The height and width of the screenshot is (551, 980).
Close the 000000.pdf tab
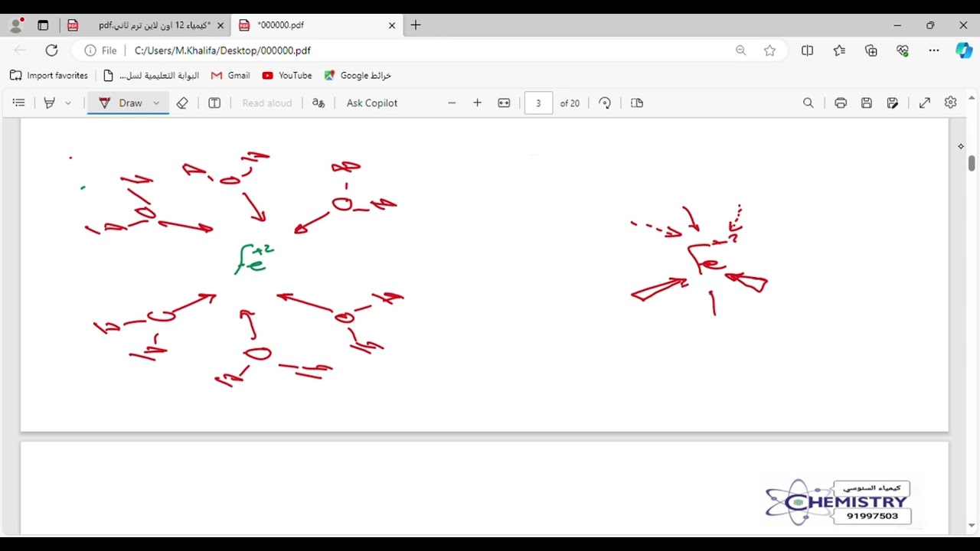[392, 25]
